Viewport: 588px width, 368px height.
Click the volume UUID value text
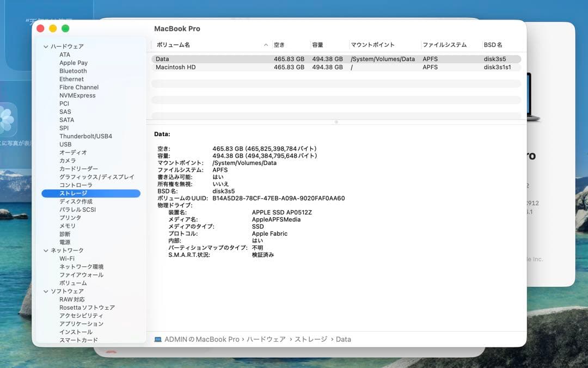279,199
